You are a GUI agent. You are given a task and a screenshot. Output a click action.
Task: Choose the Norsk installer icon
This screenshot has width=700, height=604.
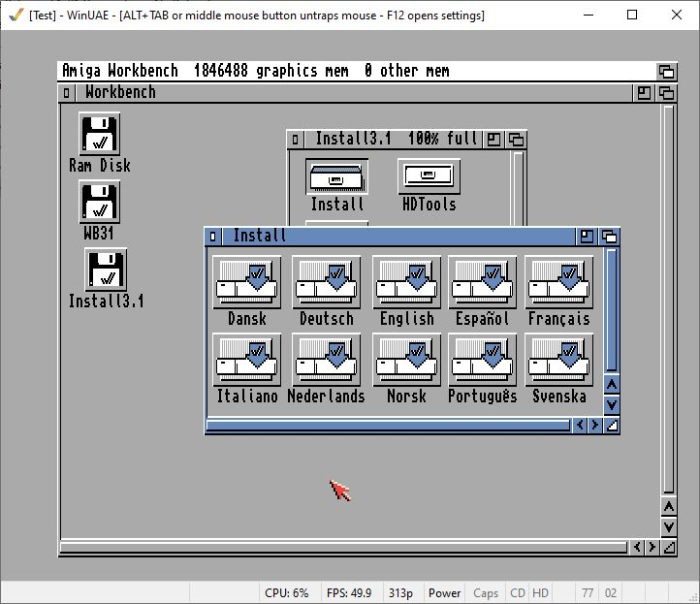tap(406, 360)
